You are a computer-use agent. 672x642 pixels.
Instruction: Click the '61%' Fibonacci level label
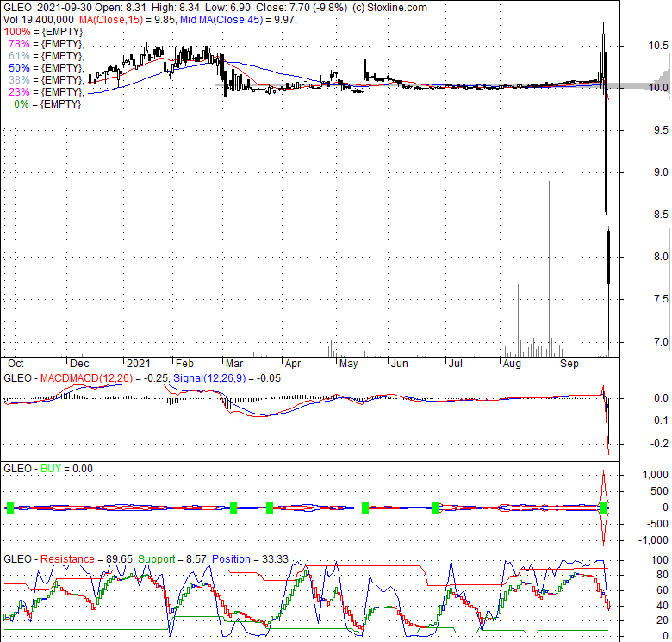tap(19, 56)
